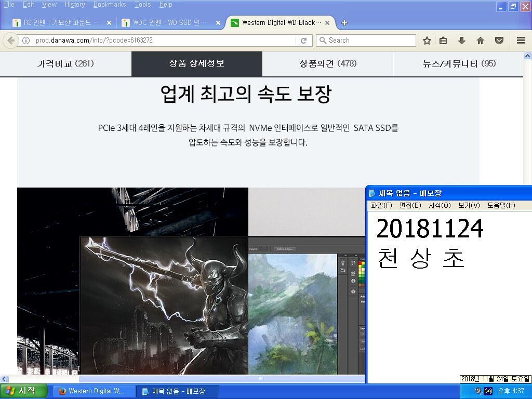This screenshot has height=399, width=532.
Task: Bookmark this page with star icon
Action: pyautogui.click(x=427, y=41)
